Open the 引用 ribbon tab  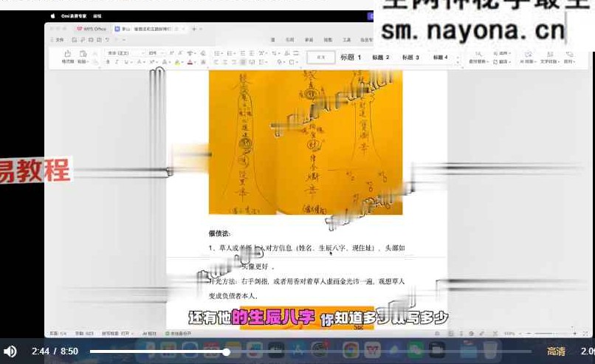coord(290,39)
